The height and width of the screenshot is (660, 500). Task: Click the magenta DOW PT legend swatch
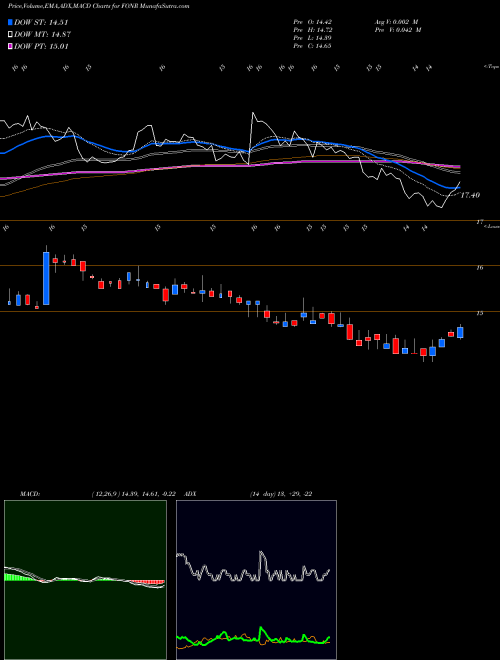11,46
